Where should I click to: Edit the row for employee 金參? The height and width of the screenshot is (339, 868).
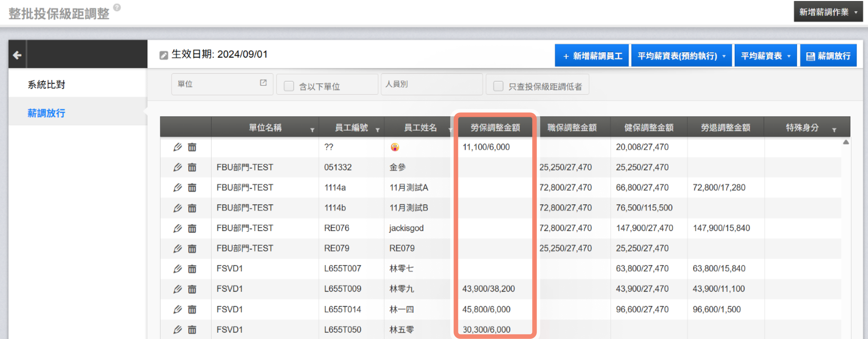pyautogui.click(x=177, y=167)
